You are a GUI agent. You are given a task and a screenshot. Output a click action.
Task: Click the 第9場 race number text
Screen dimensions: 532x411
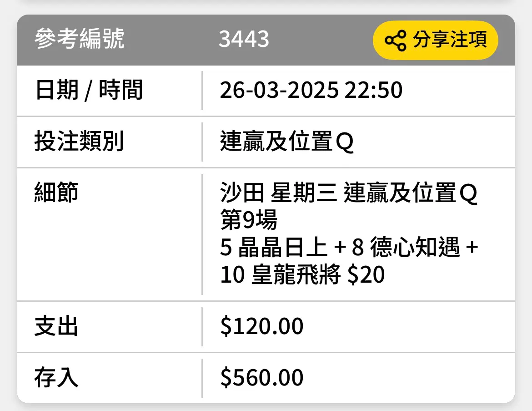249,219
